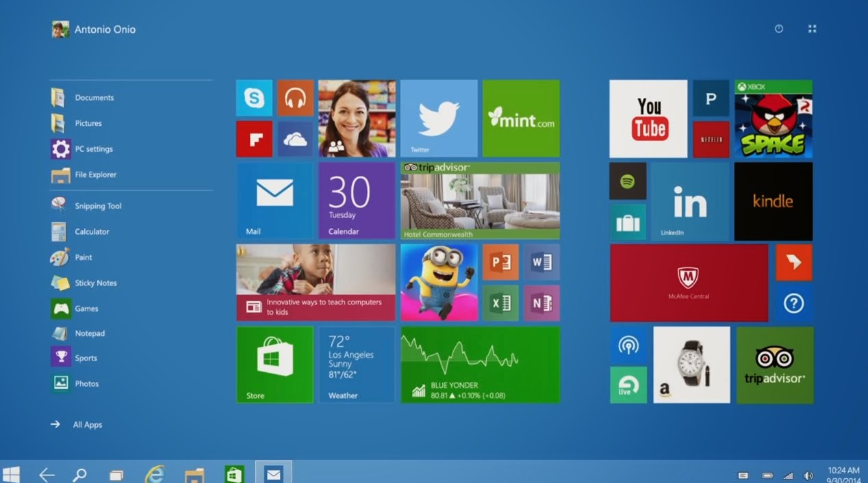Image resolution: width=868 pixels, height=483 pixels.
Task: Click the volume speaker tray icon
Action: point(808,475)
